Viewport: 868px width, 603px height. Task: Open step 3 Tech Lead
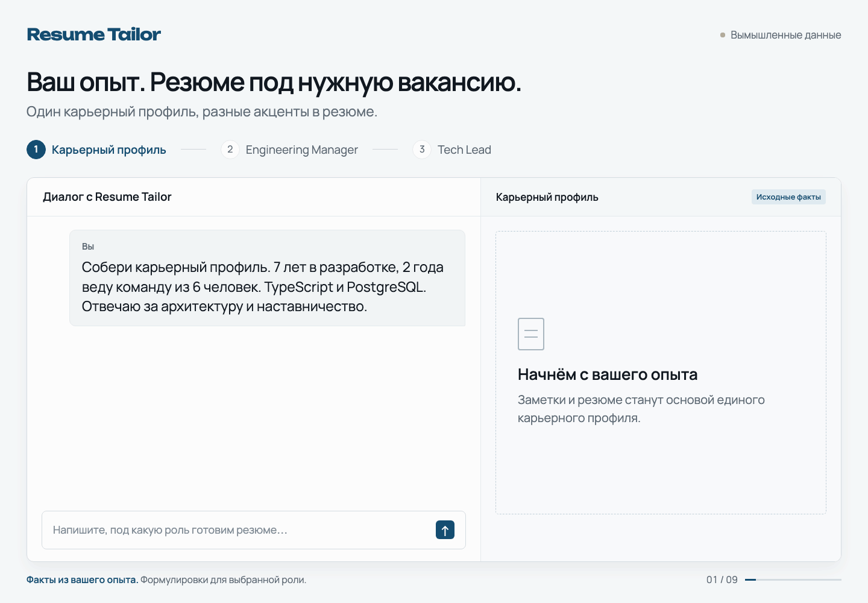452,150
